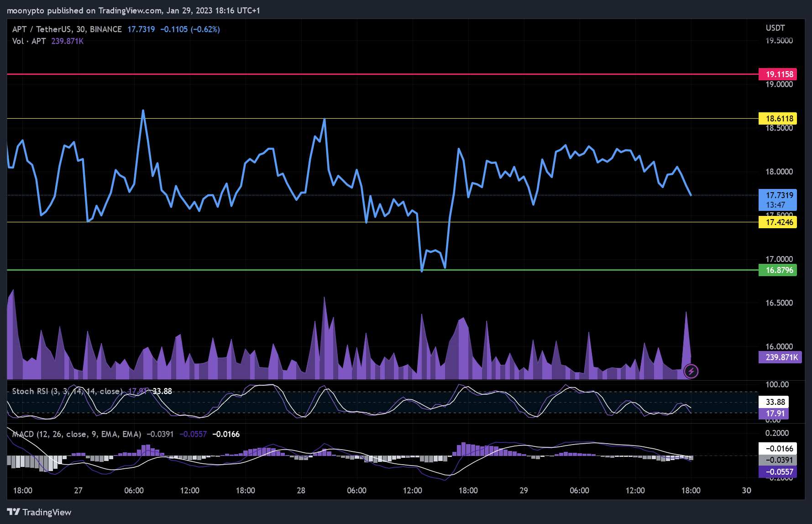The width and height of the screenshot is (812, 524).
Task: Click the price axis label 18.0000
Action: 779,172
